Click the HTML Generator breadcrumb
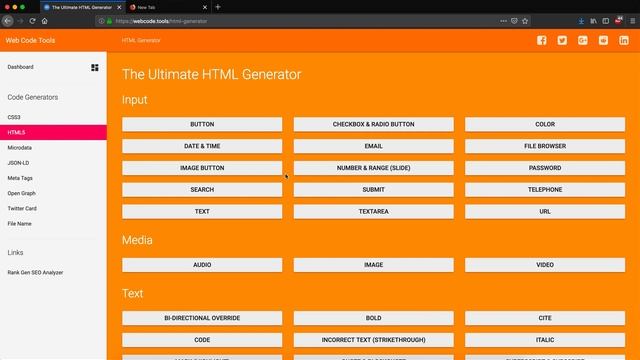 (141, 40)
